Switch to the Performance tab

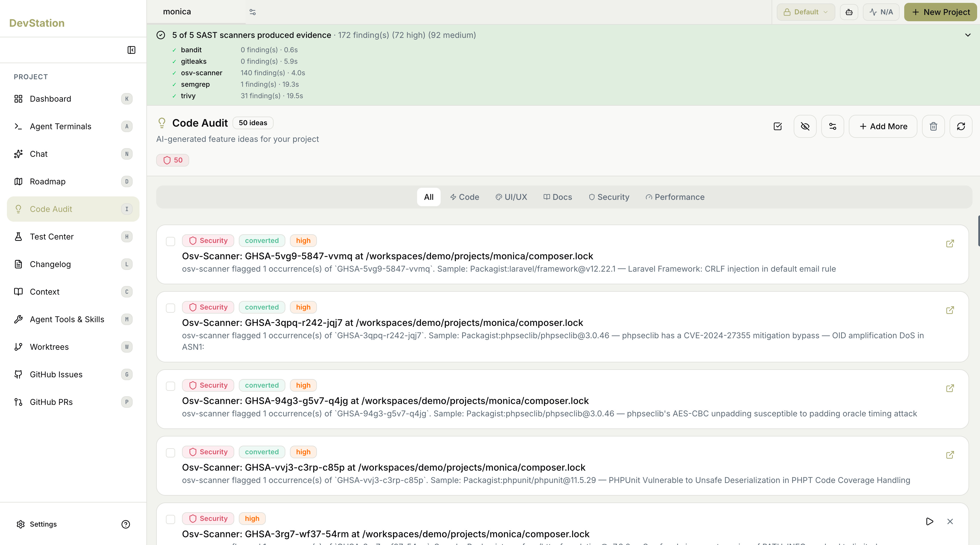click(675, 197)
